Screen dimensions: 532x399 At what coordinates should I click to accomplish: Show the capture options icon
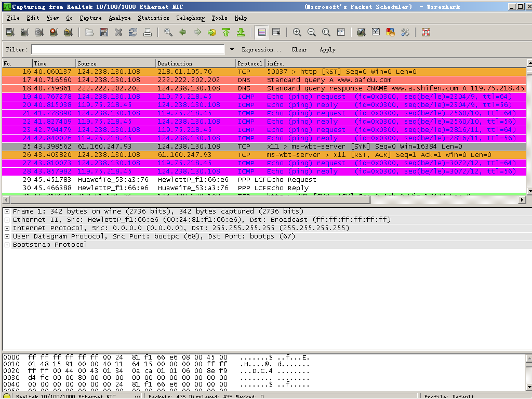[x=25, y=32]
